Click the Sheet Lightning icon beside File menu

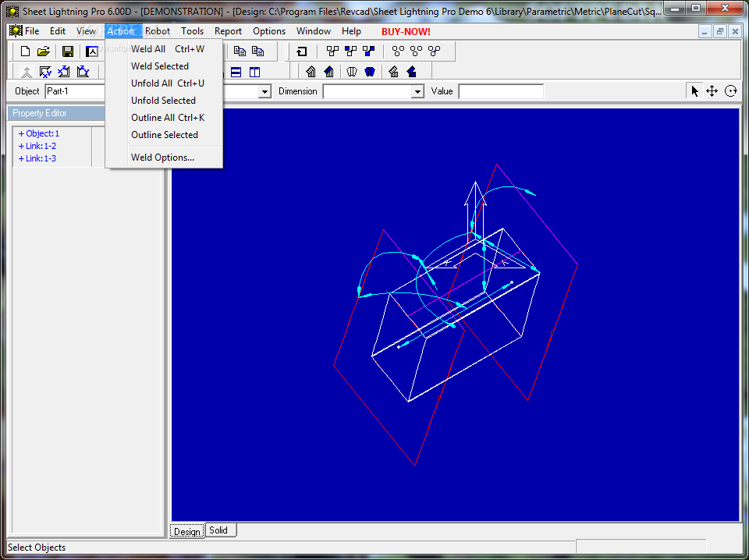16,31
